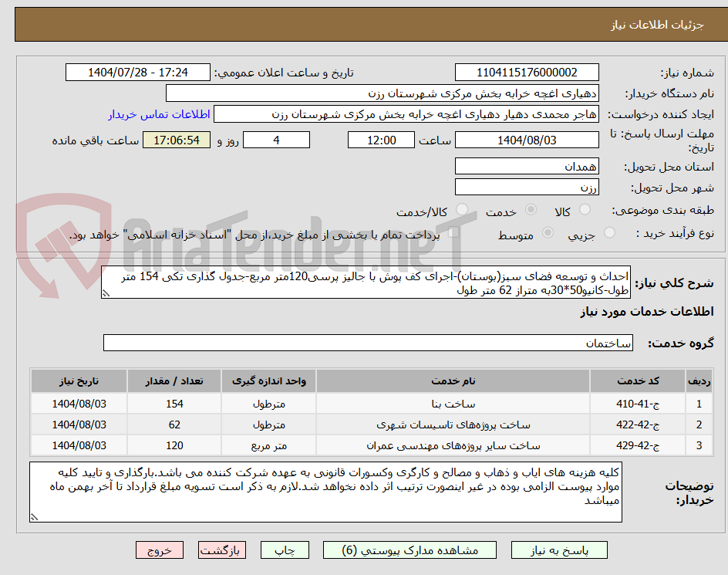Click the announcement date field 1404/07/28
Viewport: 728px width, 575px height.
click(137, 71)
